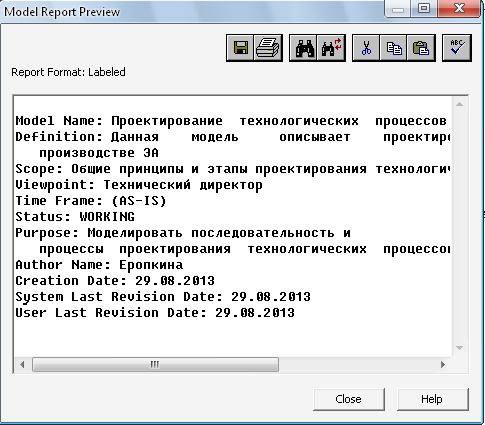
Task: Click the 'Scope:' line of the report
Action: click(x=233, y=169)
